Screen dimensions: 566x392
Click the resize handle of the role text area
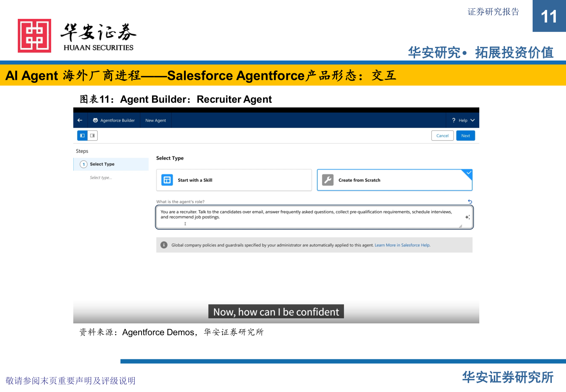click(x=460, y=226)
